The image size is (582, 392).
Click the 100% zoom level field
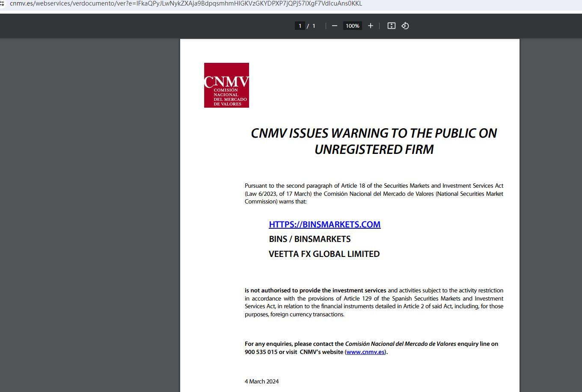tap(352, 26)
